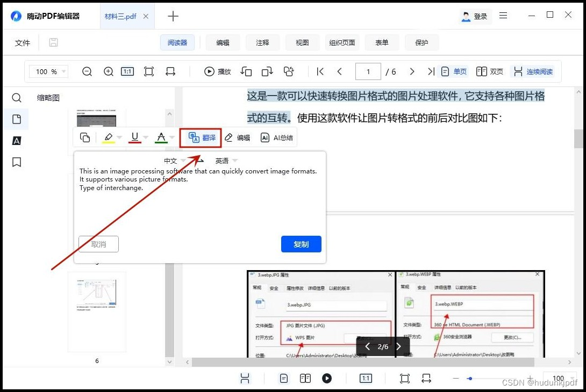
Task: Click the 翻译 translate button
Action: 201,138
